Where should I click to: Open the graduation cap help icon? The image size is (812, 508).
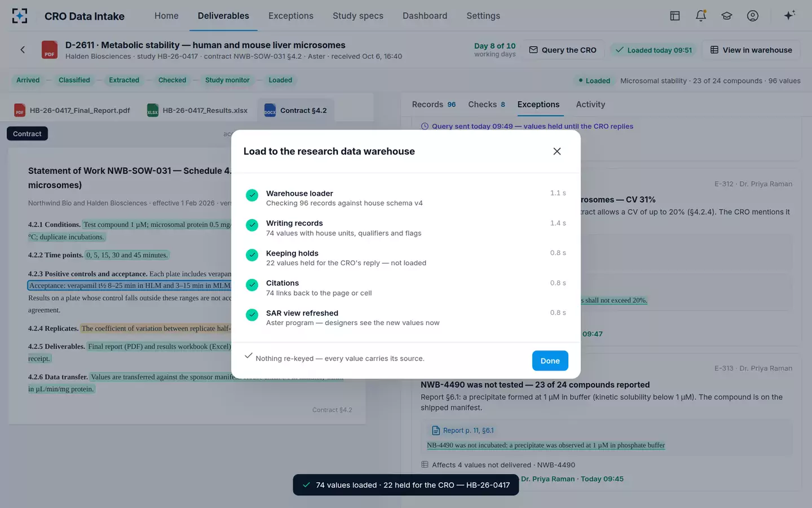point(727,16)
